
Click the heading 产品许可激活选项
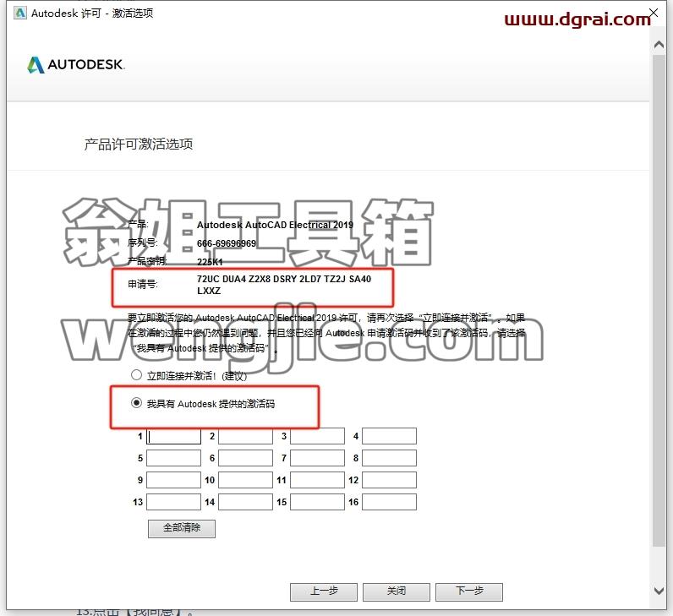point(138,144)
